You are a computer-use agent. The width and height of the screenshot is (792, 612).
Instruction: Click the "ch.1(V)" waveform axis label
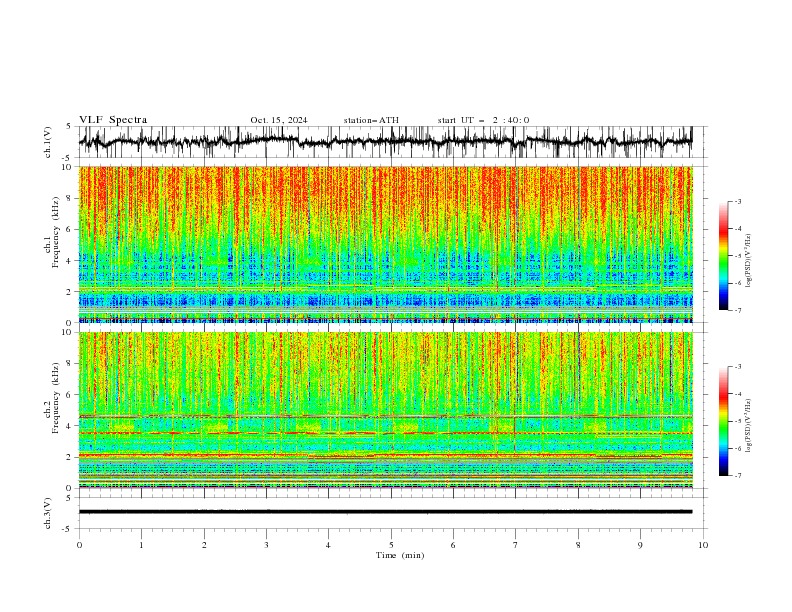[x=48, y=142]
